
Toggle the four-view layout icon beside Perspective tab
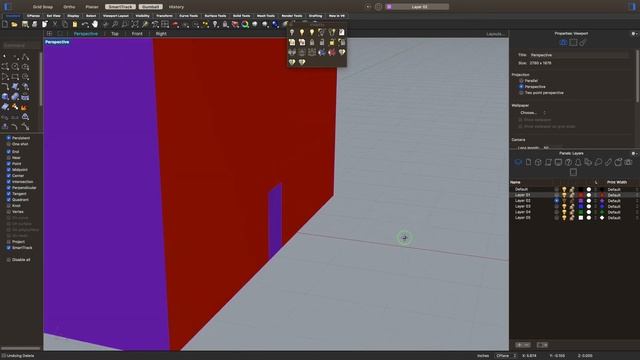click(x=49, y=34)
